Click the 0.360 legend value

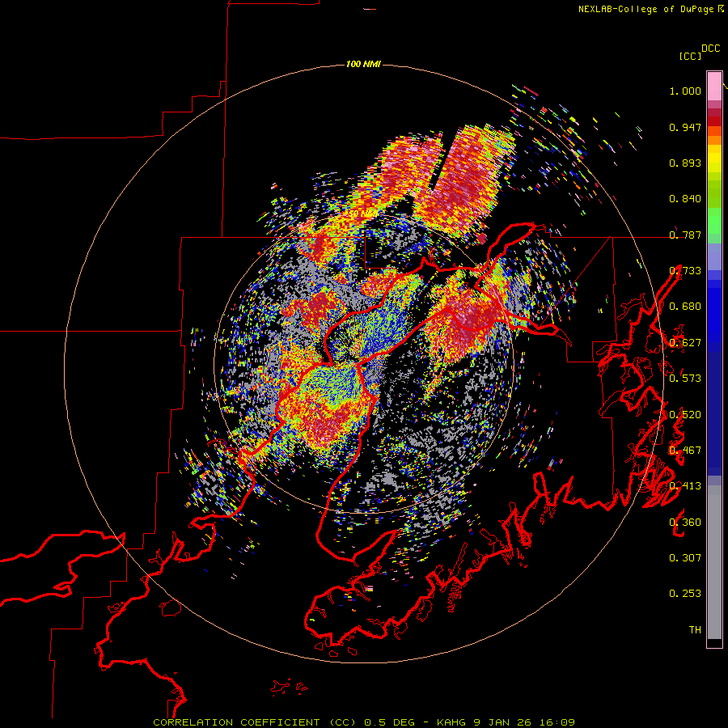tap(685, 523)
